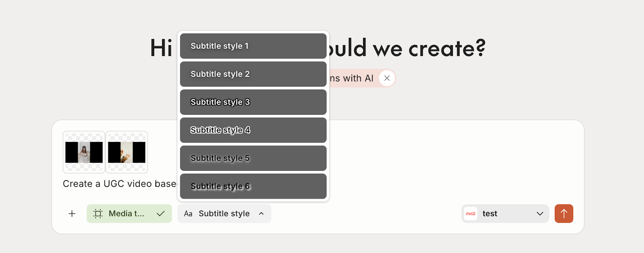Click the Create a UGC video prompt text
This screenshot has width=644, height=253.
click(120, 184)
